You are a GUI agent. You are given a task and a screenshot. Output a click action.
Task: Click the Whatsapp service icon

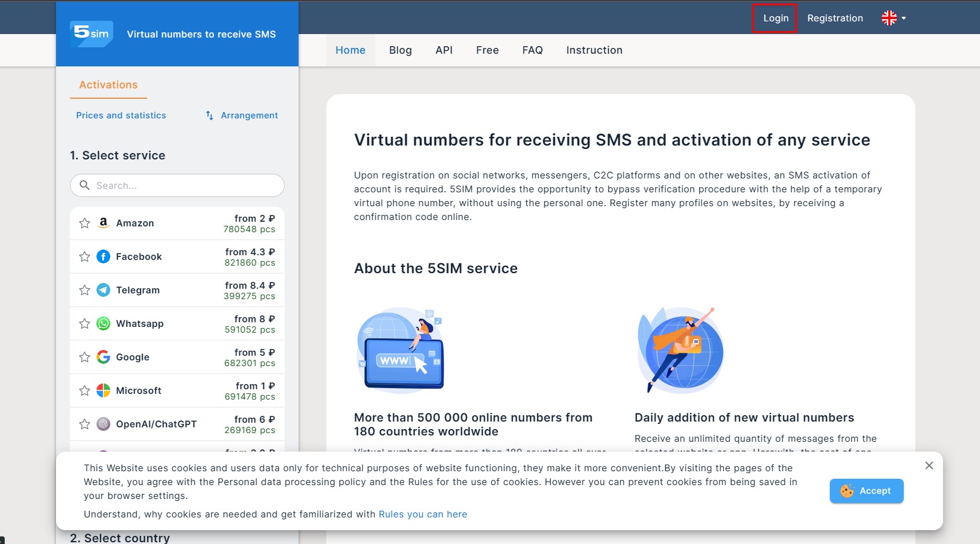103,323
